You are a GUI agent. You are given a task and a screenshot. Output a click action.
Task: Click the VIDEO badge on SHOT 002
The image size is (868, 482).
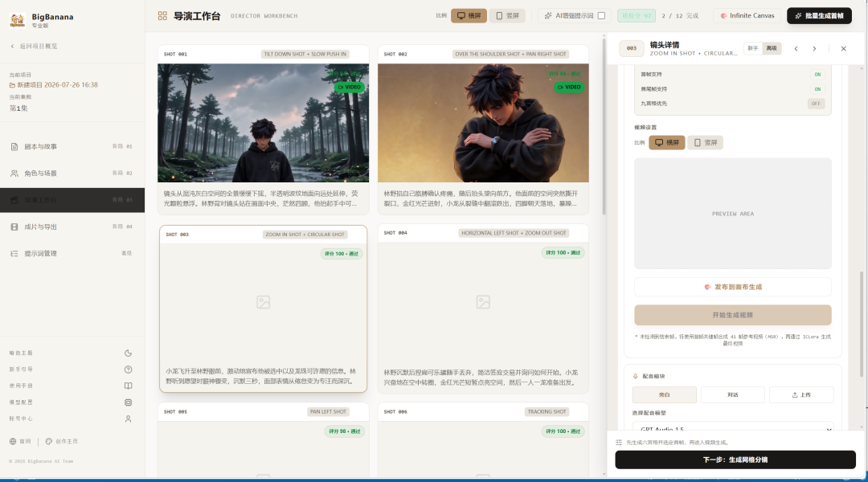[569, 87]
